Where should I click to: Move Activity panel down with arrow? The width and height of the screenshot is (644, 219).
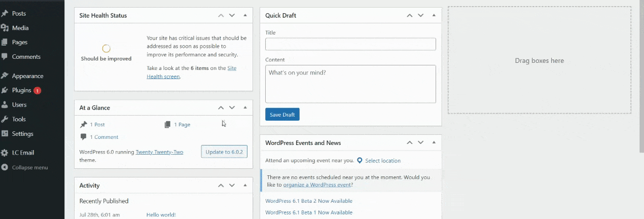pyautogui.click(x=232, y=186)
